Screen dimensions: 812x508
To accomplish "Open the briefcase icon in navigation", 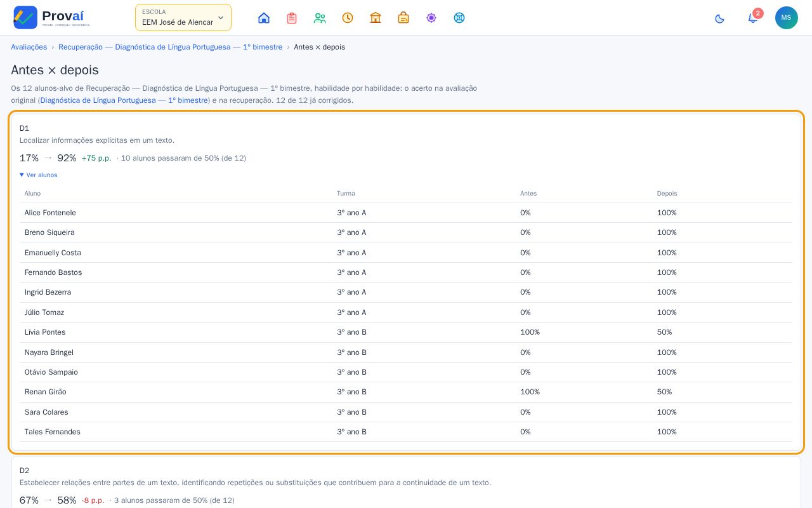I will tap(403, 18).
